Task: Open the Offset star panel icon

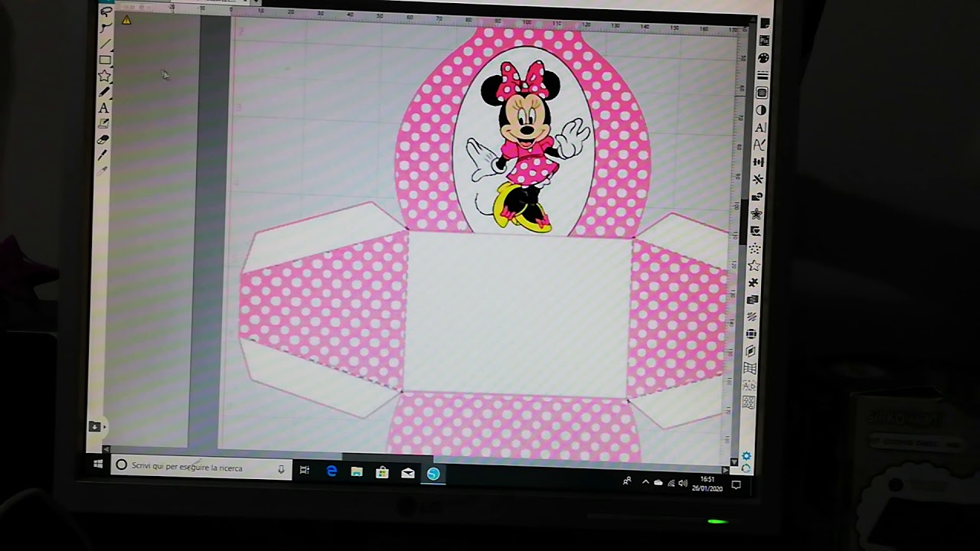Action: 756,214
